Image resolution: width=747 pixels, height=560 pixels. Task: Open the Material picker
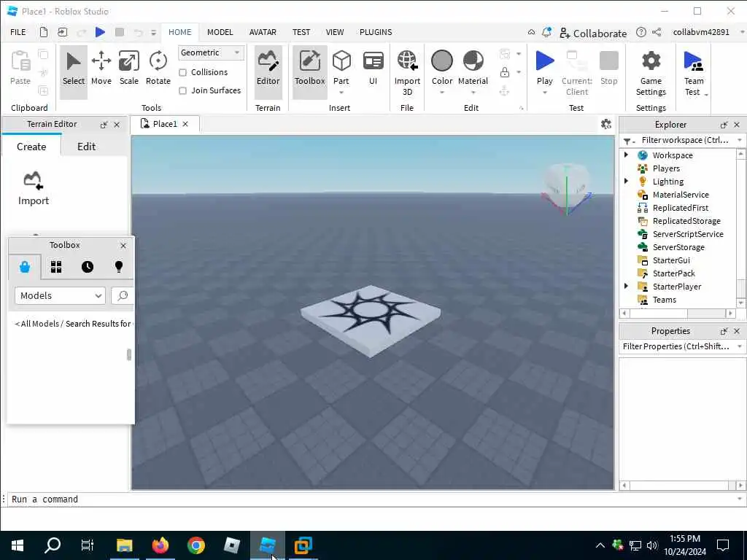pyautogui.click(x=473, y=69)
